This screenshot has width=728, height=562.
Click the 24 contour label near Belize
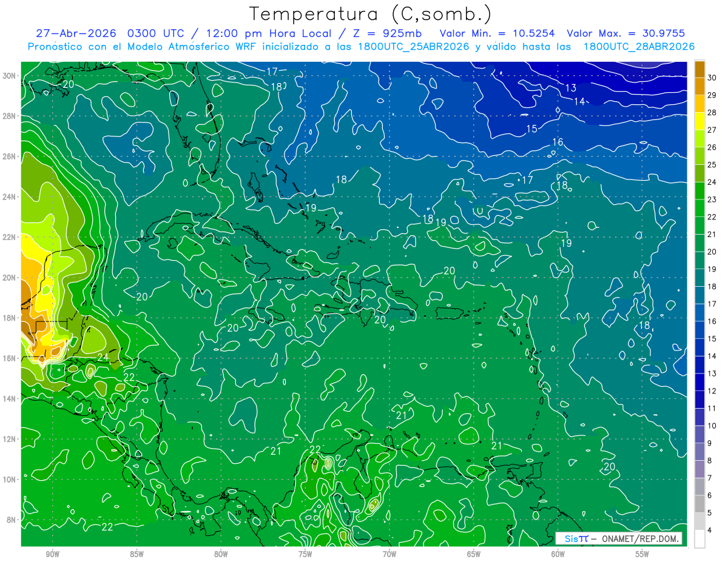tap(103, 358)
